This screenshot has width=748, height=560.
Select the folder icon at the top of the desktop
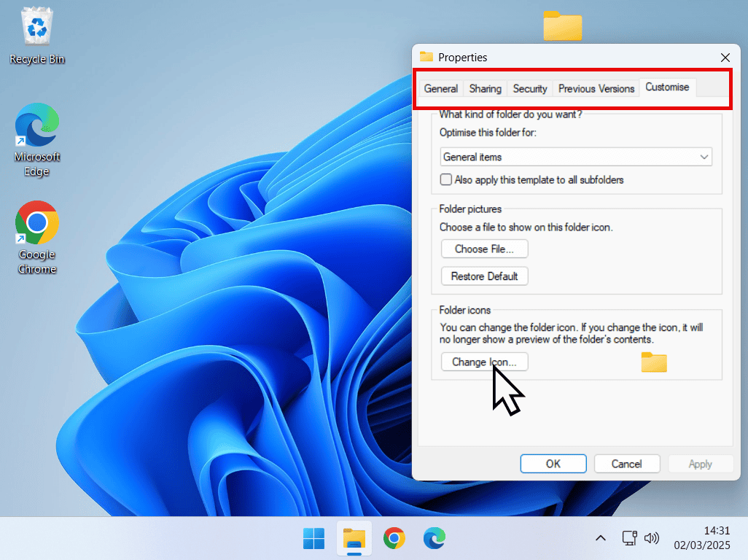[x=562, y=26]
